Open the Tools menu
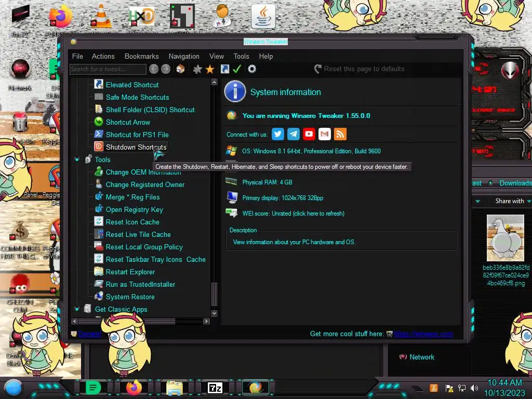This screenshot has height=399, width=532. [x=241, y=56]
